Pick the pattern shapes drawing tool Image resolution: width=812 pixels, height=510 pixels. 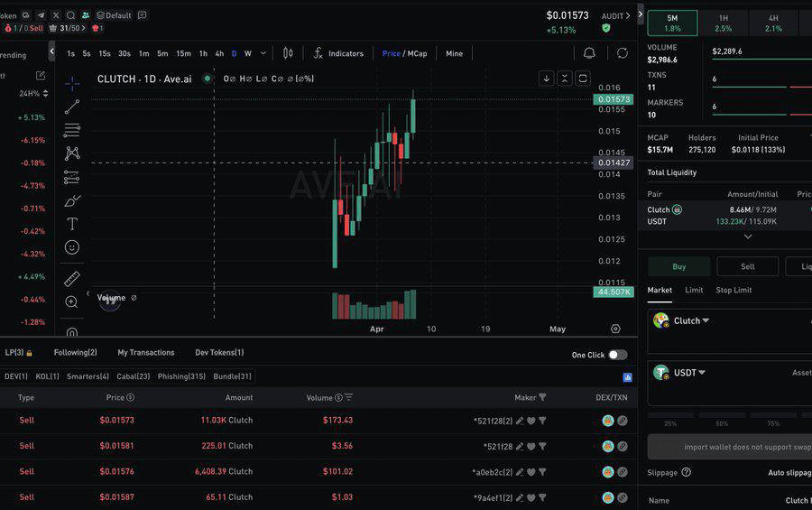[x=72, y=153]
